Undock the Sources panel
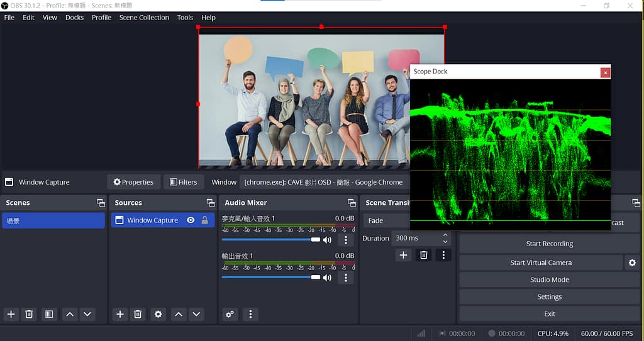 click(211, 203)
